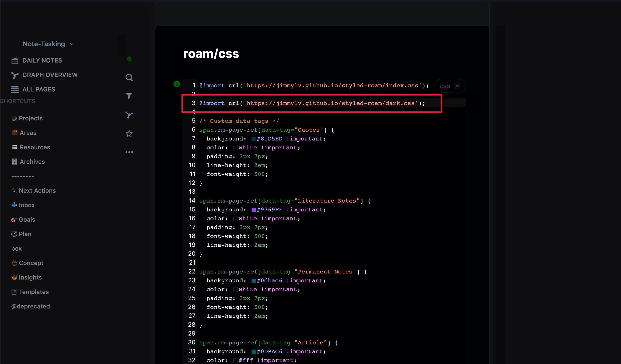Click the #81D5ED color swatch on line 7
Image resolution: width=621 pixels, height=364 pixels.
tap(254, 139)
